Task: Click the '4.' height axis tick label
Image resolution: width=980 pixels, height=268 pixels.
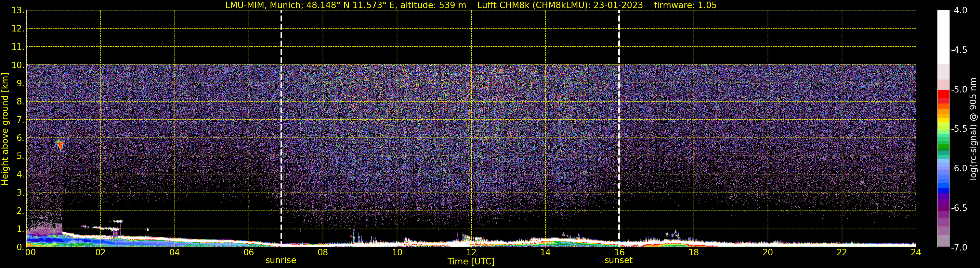Action: click(20, 175)
